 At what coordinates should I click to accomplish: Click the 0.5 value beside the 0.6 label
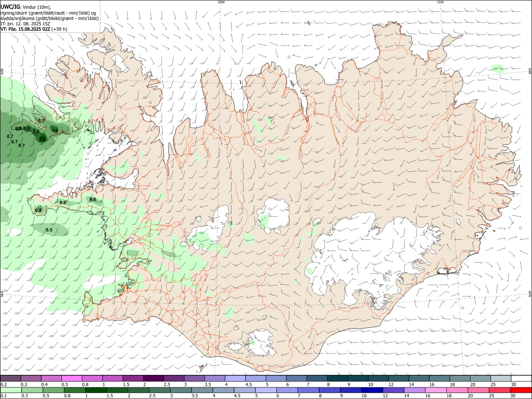point(63,202)
